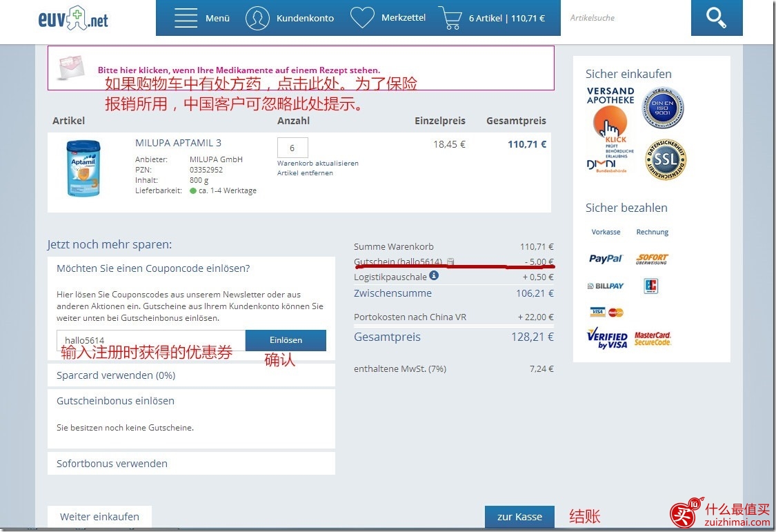The width and height of the screenshot is (776, 532).
Task: Click 'Artikel entfernen' link
Action: (305, 173)
